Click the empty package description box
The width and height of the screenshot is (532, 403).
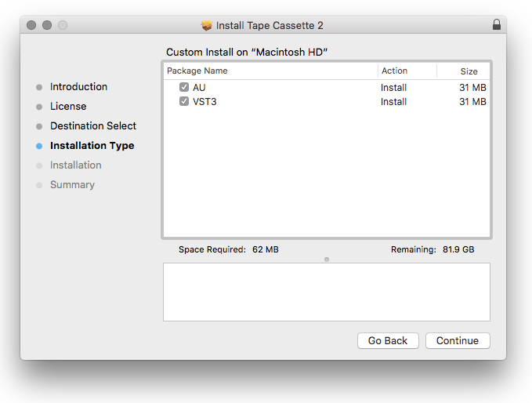(x=326, y=292)
